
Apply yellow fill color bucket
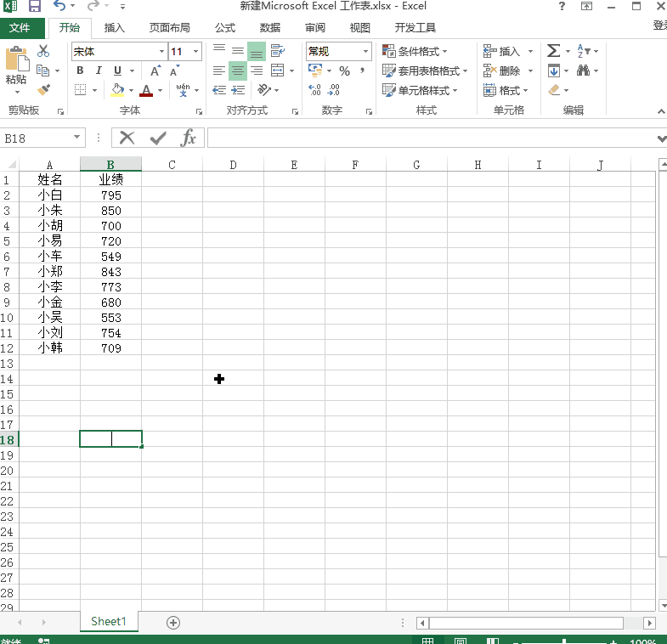[117, 90]
